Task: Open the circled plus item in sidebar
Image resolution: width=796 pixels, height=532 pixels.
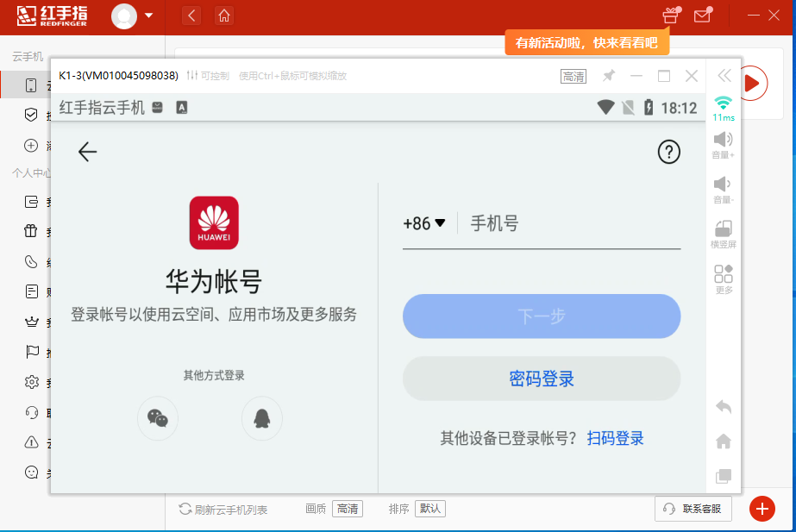Action: 31,146
